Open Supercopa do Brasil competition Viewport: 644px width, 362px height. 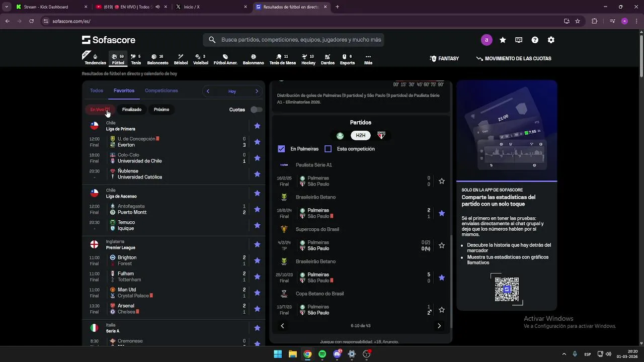(317, 229)
